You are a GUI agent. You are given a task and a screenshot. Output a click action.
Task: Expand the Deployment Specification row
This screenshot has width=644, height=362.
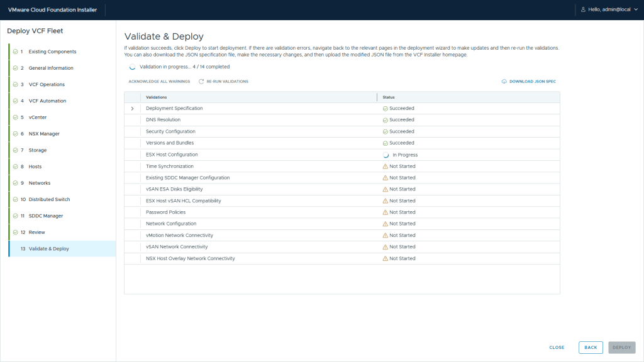[x=132, y=109]
